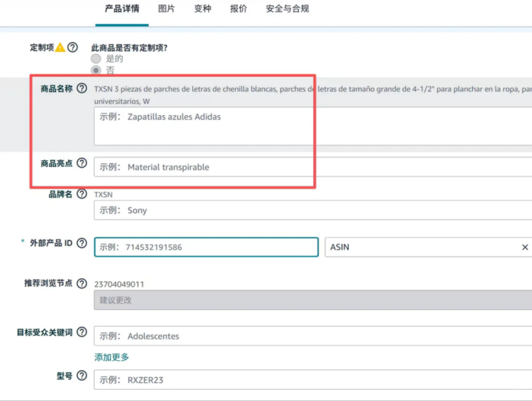Focus the 商品名称 text area

[x=313, y=126]
